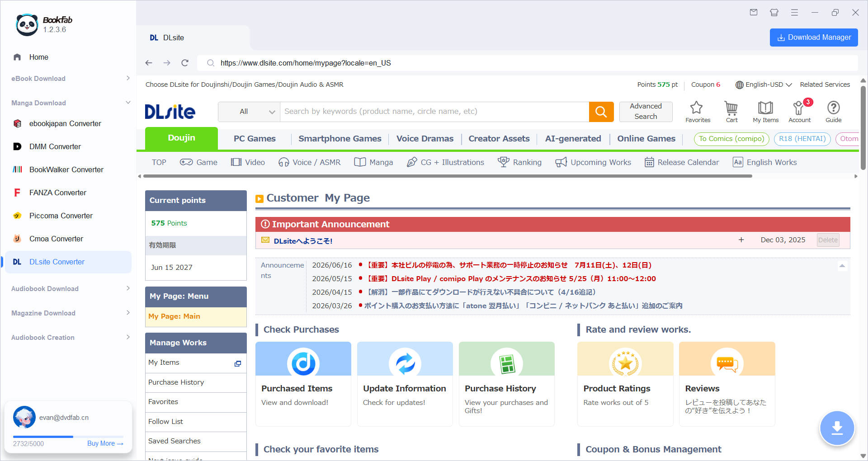This screenshot has width=868, height=461.
Task: Open Reviews speech bubble icon
Action: click(x=727, y=362)
